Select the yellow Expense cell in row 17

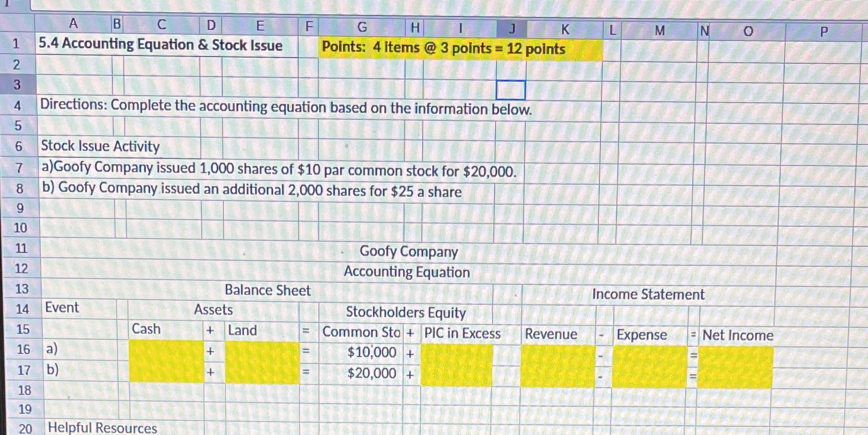coord(650,377)
